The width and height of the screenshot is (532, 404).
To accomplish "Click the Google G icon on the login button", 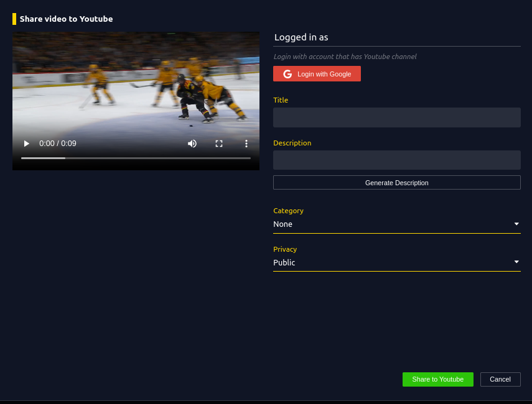I will pos(287,73).
